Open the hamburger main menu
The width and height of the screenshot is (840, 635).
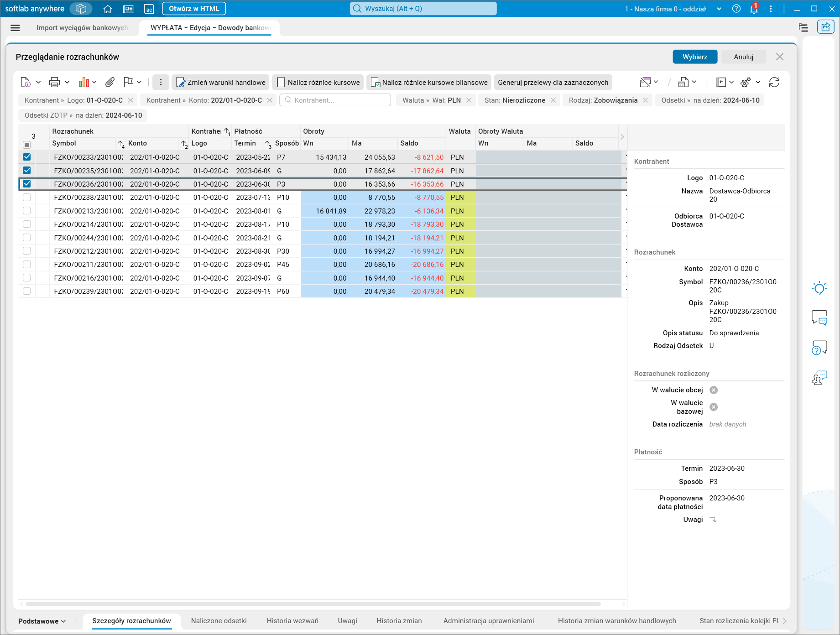15,28
